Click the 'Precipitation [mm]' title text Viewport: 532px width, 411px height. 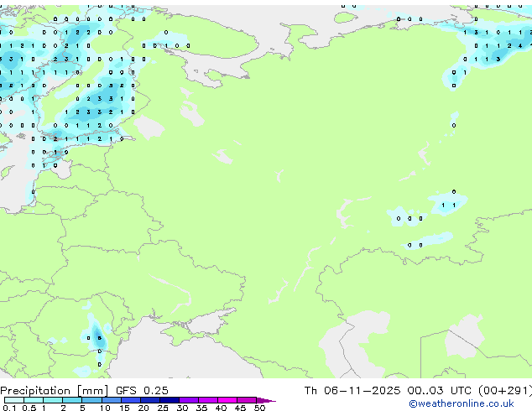(x=55, y=391)
